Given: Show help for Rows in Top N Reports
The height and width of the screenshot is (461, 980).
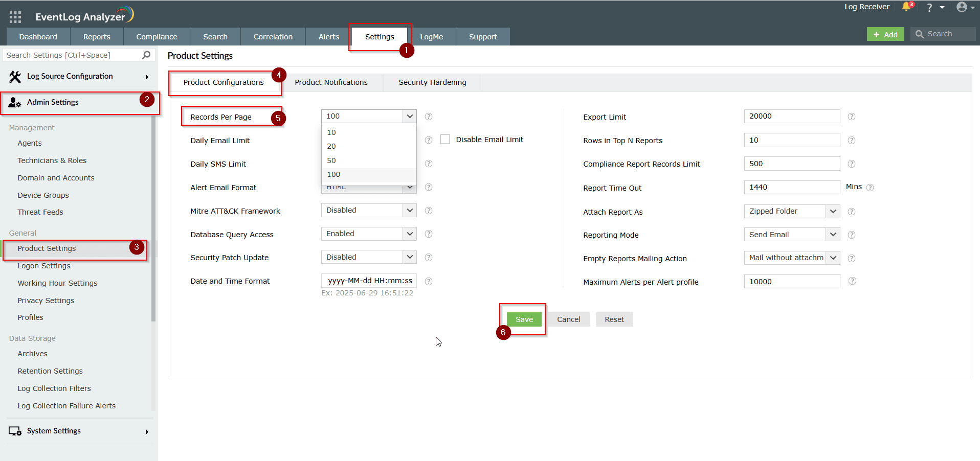Looking at the screenshot, I should [x=852, y=140].
